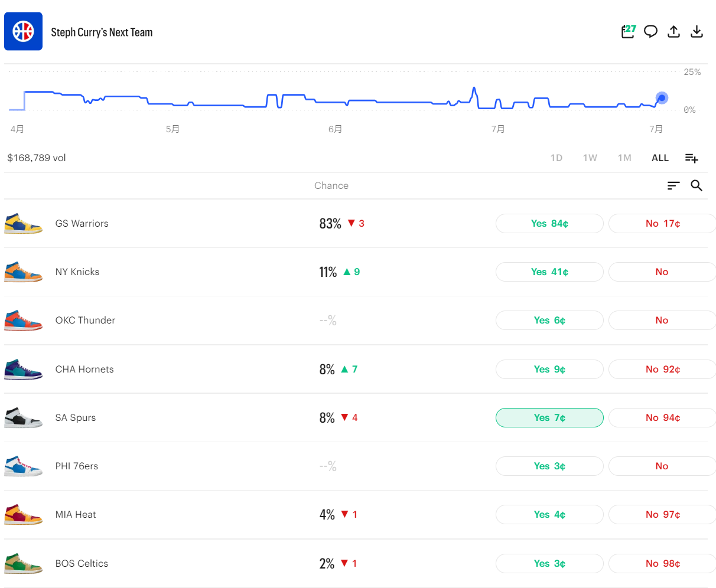Click the add-to-list icon beside ALL

pyautogui.click(x=692, y=158)
